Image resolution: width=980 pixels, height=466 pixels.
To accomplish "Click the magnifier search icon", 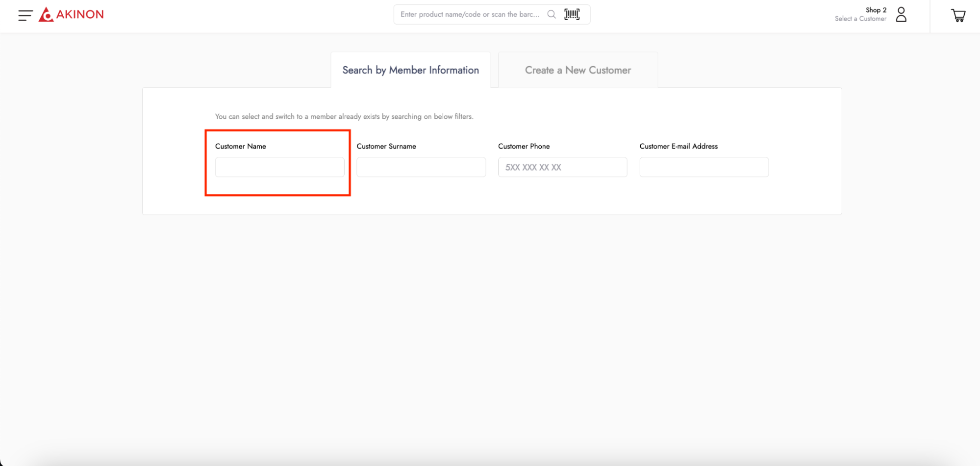I will (552, 14).
